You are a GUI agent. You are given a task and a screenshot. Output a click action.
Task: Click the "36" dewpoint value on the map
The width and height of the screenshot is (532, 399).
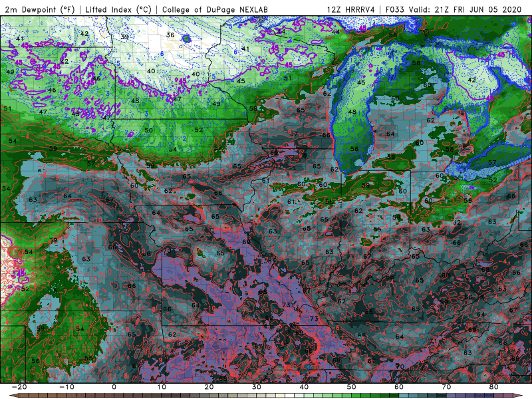click(170, 35)
